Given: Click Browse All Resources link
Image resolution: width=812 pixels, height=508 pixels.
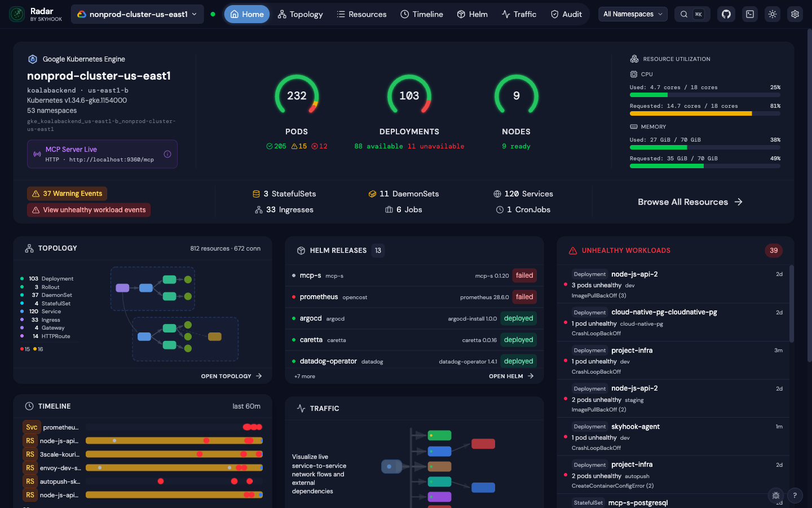Looking at the screenshot, I should tap(690, 202).
